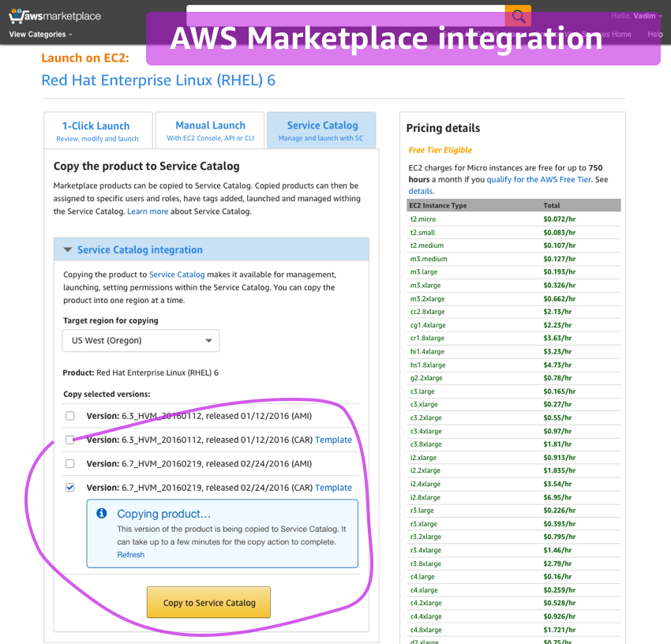Image resolution: width=671 pixels, height=644 pixels.
Task: Click the m3.large instance type
Action: pyautogui.click(x=424, y=271)
